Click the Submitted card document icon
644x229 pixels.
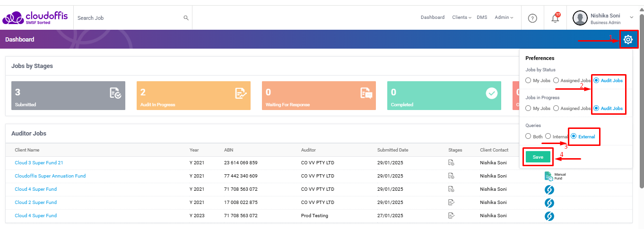pos(115,93)
